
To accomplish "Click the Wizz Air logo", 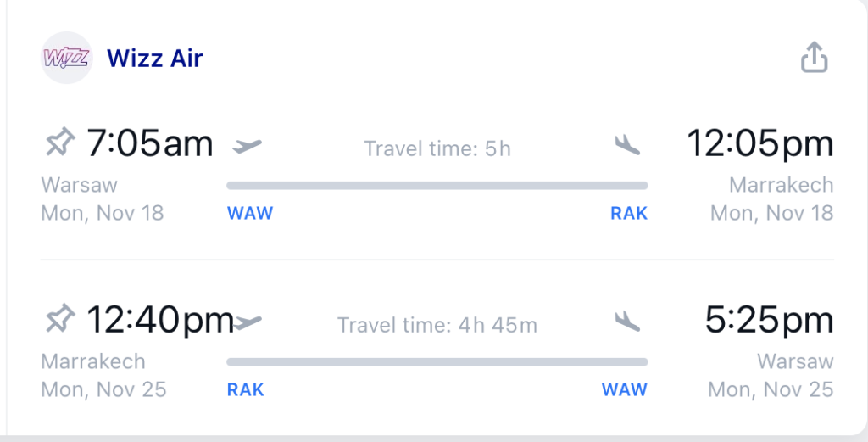I will point(66,58).
